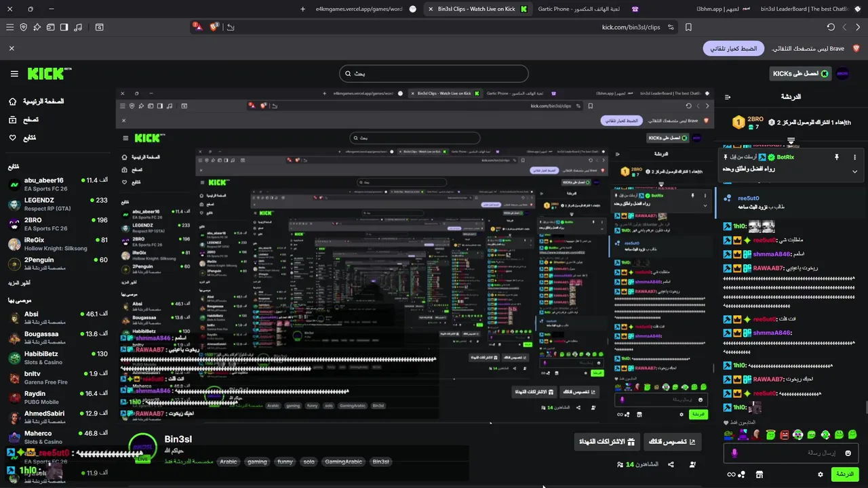This screenshot has height=488, width=868.
Task: Open the Browse sidebar item
Action: 23,119
